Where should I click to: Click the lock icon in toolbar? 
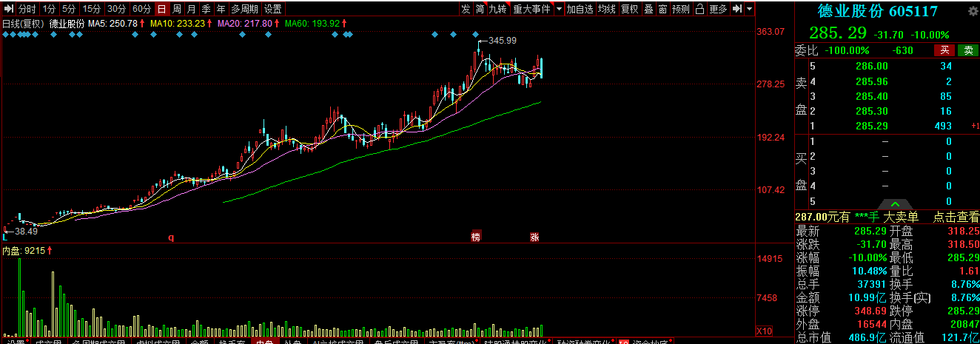coord(700,9)
